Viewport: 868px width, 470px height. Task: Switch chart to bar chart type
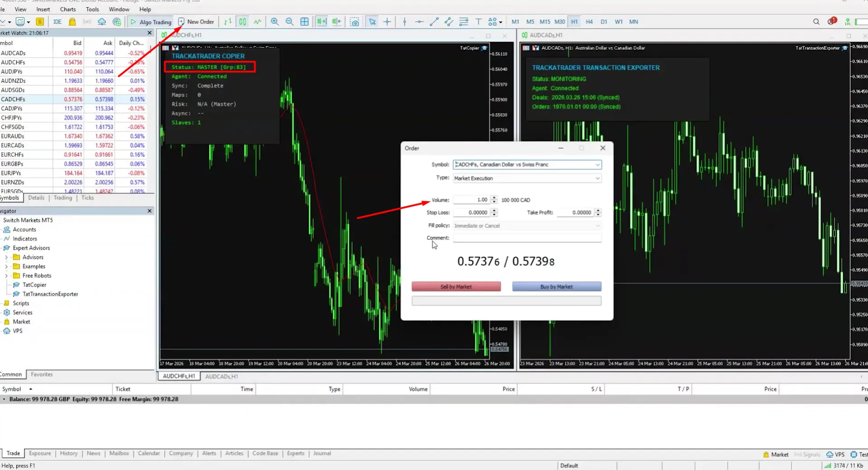pos(228,22)
